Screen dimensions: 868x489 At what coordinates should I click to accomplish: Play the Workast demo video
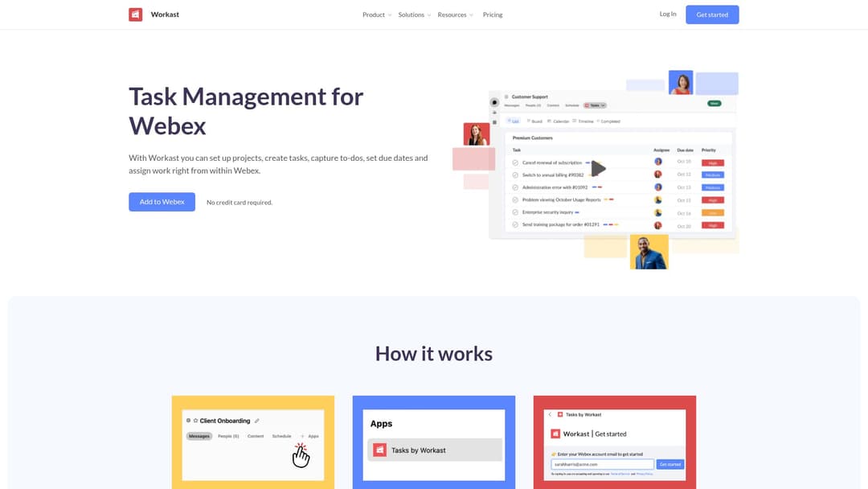599,168
